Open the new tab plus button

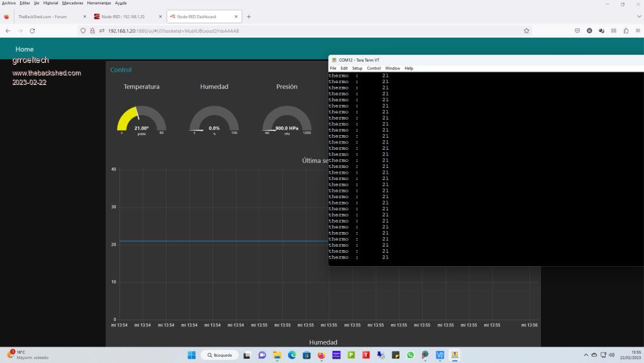pyautogui.click(x=248, y=16)
